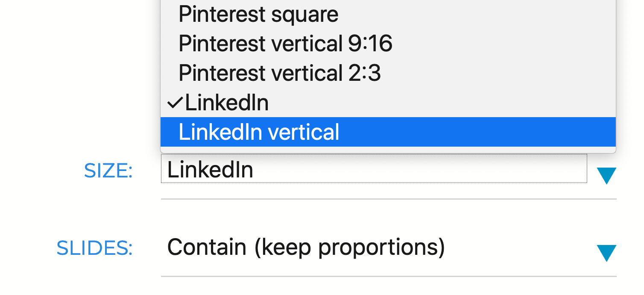Choose the highlighted LinkedIn vertical option
This screenshot has height=295, width=644.
[259, 132]
